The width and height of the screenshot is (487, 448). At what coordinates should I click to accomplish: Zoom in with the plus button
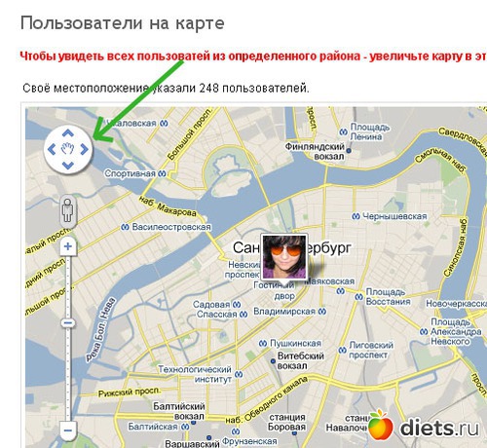coord(68,246)
